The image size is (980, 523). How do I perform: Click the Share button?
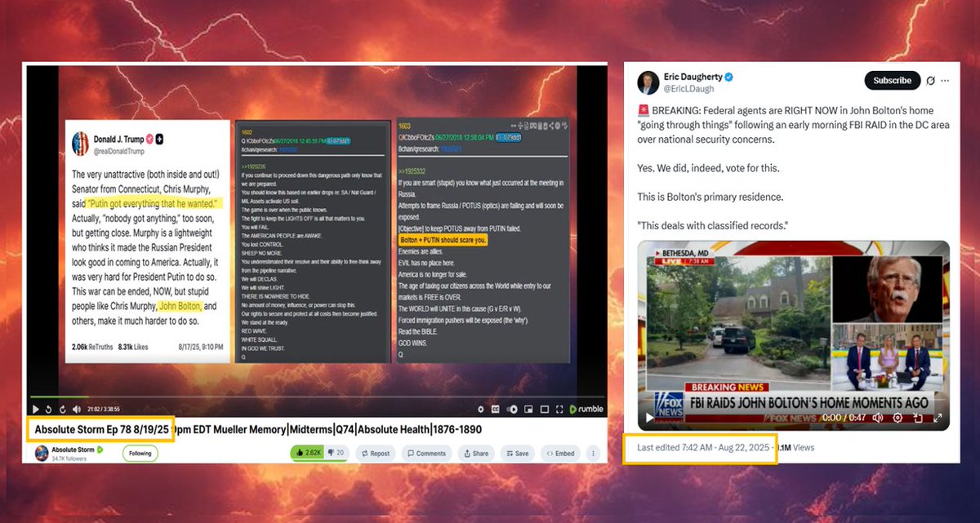click(x=475, y=453)
